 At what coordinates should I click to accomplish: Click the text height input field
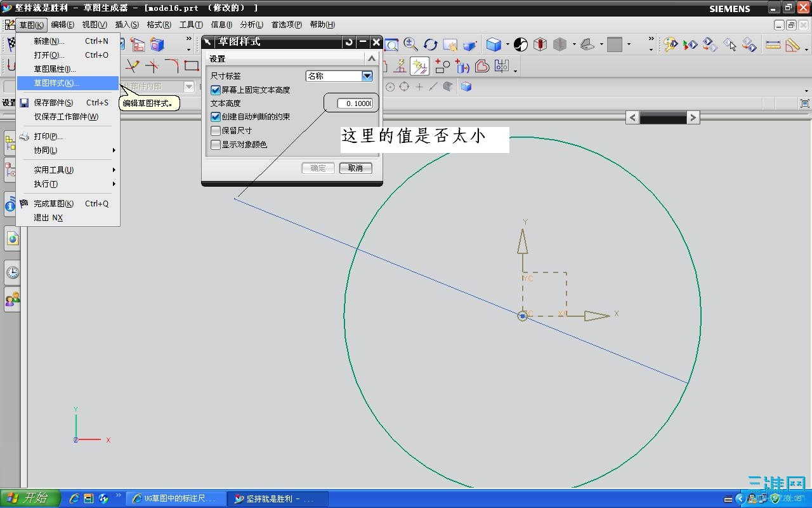click(355, 104)
